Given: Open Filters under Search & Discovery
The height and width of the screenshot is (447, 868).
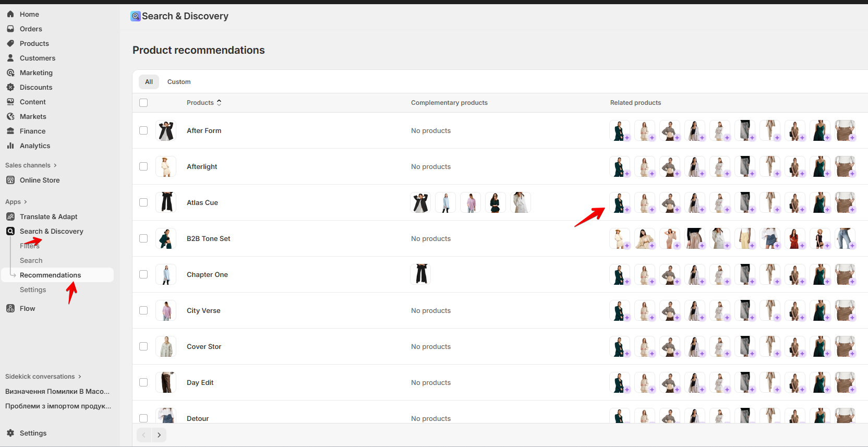Looking at the screenshot, I should tap(30, 246).
